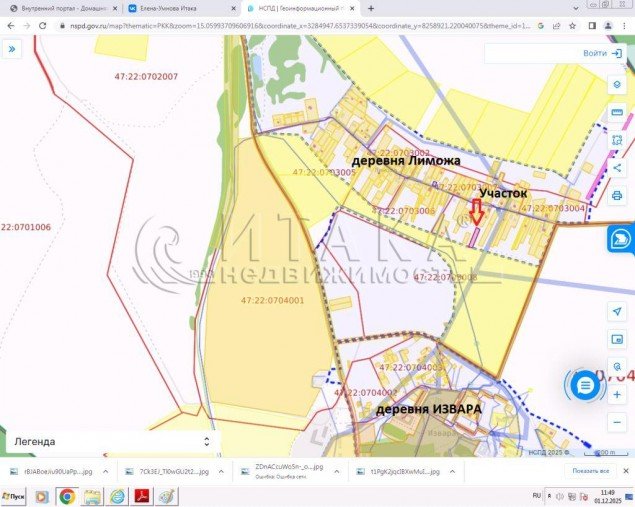The image size is (635, 507).
Task: Expand the left sidebar with double chevron
Action: (x=12, y=47)
